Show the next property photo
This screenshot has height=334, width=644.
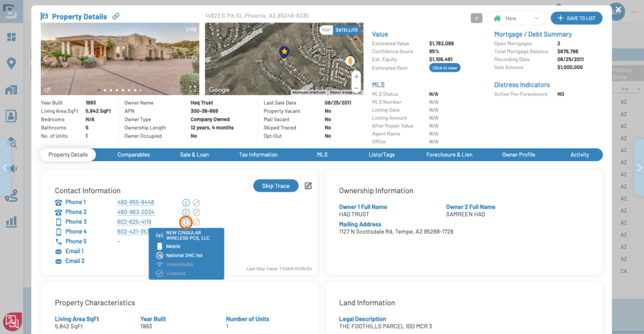pos(194,58)
